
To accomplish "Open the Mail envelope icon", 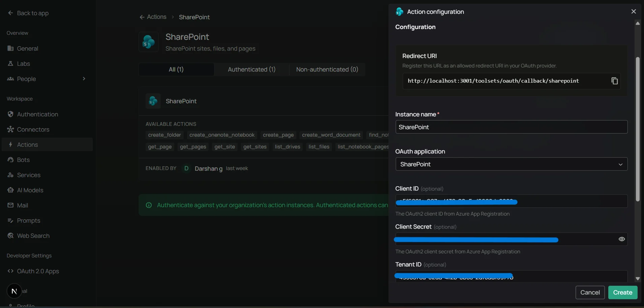I will (10, 205).
